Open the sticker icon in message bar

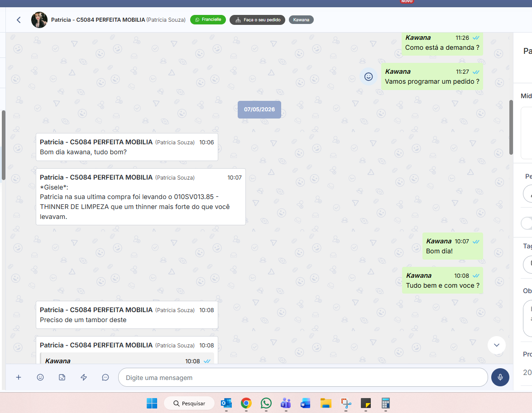pyautogui.click(x=62, y=377)
